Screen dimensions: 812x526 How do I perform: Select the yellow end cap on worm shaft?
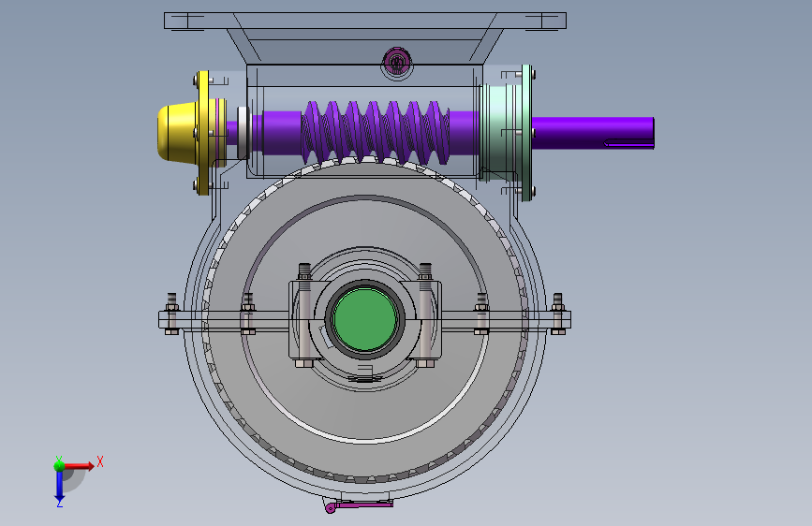(177, 133)
